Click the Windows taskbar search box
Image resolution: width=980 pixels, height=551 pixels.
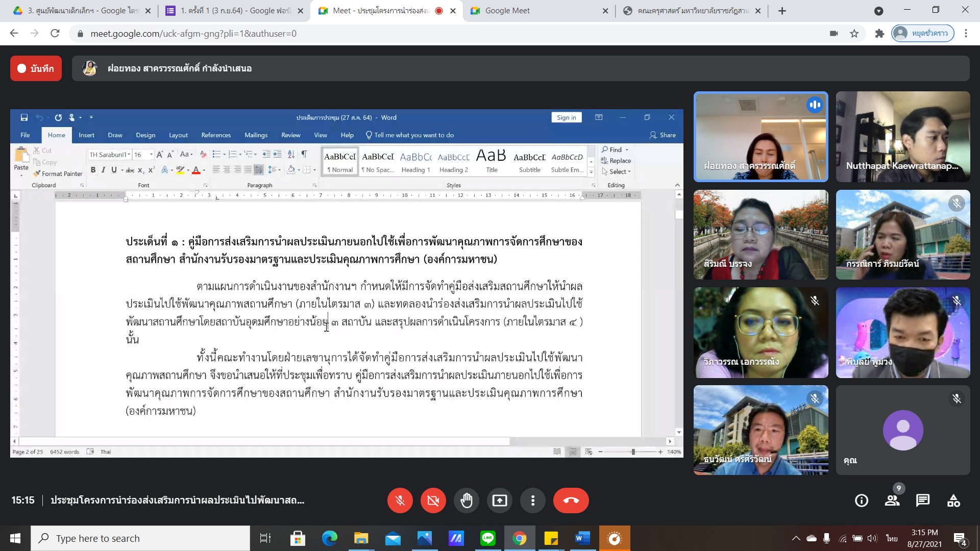(140, 538)
